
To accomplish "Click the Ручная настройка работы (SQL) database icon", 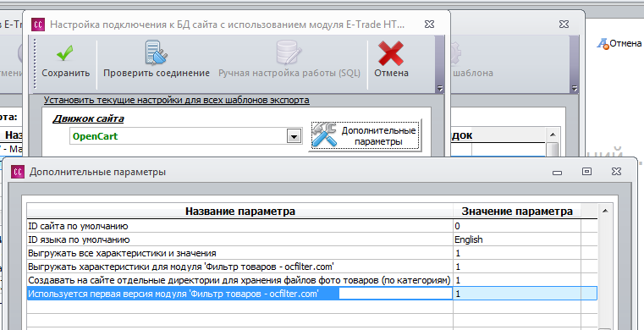I will (289, 52).
